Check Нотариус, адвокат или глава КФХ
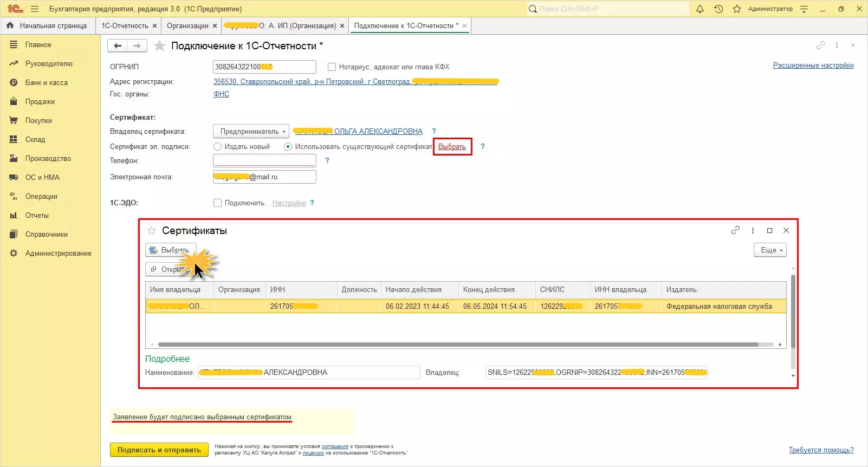The image size is (868, 467). click(x=332, y=67)
